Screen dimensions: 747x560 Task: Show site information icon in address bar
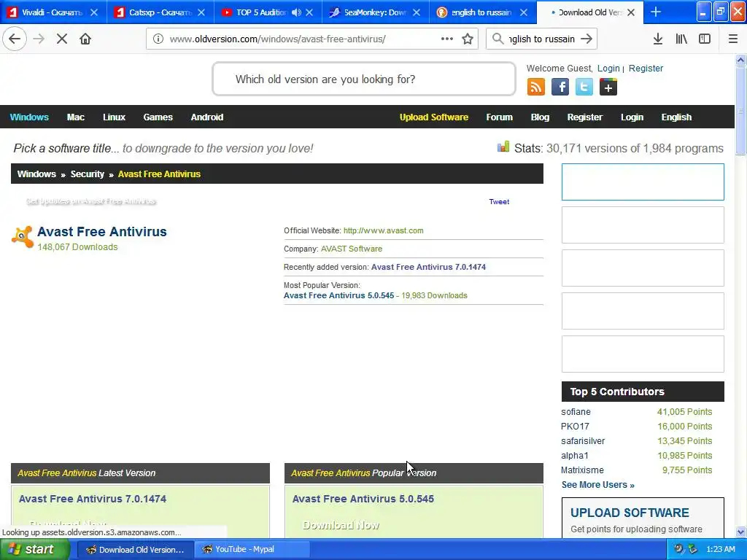(158, 39)
